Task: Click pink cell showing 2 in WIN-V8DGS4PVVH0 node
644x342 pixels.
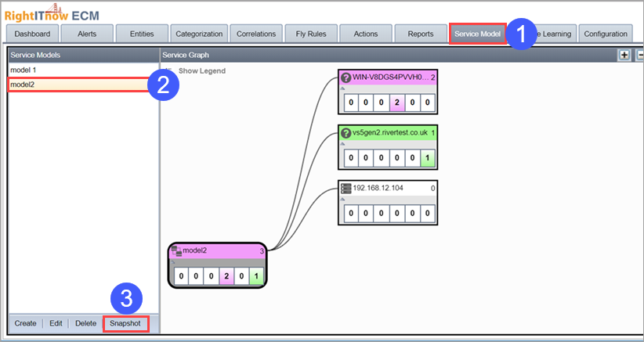Action: (396, 103)
